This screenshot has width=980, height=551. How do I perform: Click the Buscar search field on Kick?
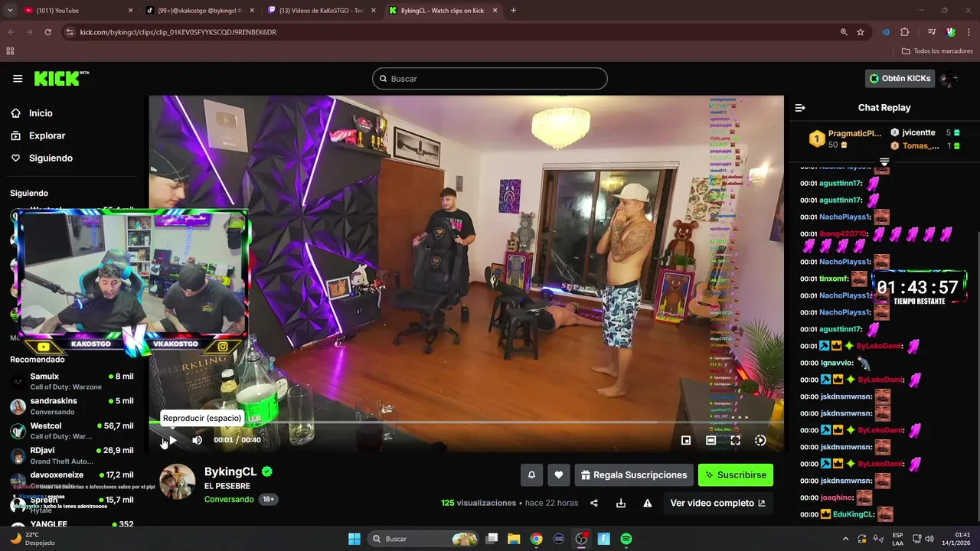pos(490,79)
